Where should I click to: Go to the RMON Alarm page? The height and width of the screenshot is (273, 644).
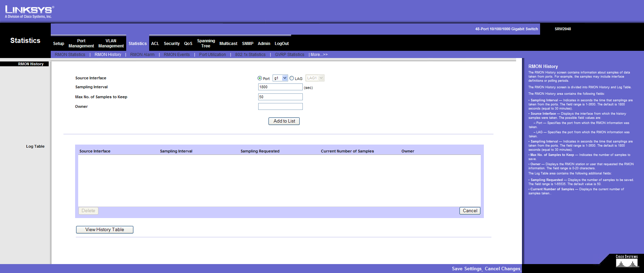click(142, 55)
